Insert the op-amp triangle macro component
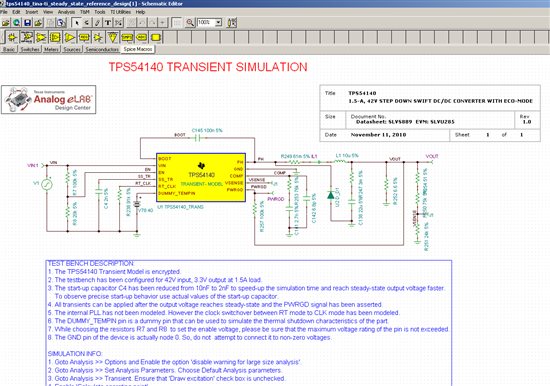Viewport: 550px width, 386px height. 70,37
